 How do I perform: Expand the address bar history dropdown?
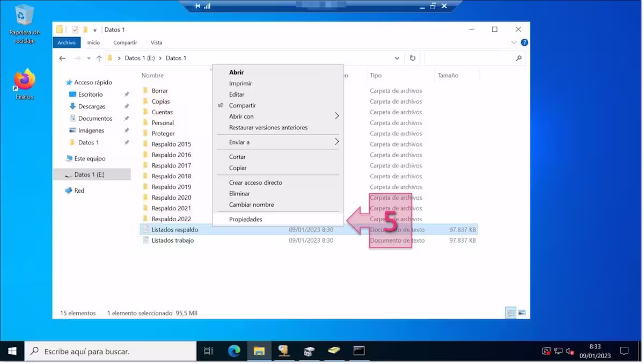point(397,58)
